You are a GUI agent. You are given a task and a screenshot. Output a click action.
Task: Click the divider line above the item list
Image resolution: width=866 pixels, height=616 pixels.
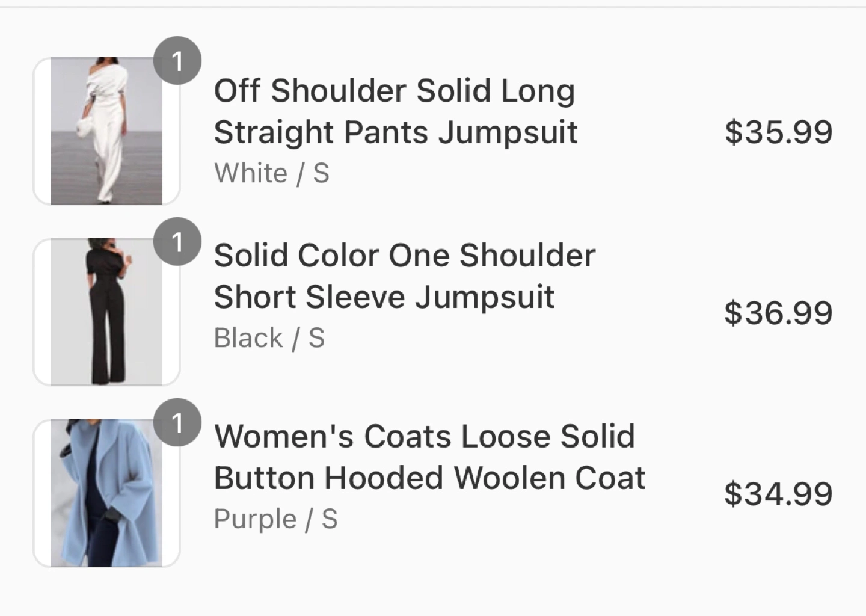tap(433, 7)
